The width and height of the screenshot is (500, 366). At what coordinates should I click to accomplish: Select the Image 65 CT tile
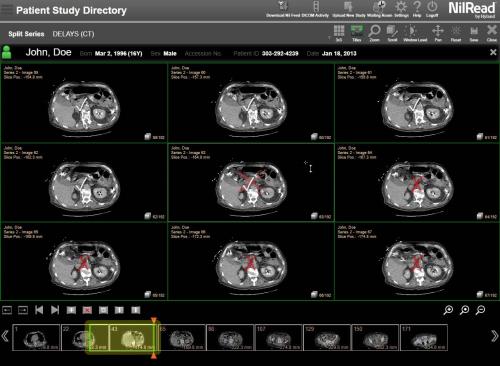pos(84,262)
